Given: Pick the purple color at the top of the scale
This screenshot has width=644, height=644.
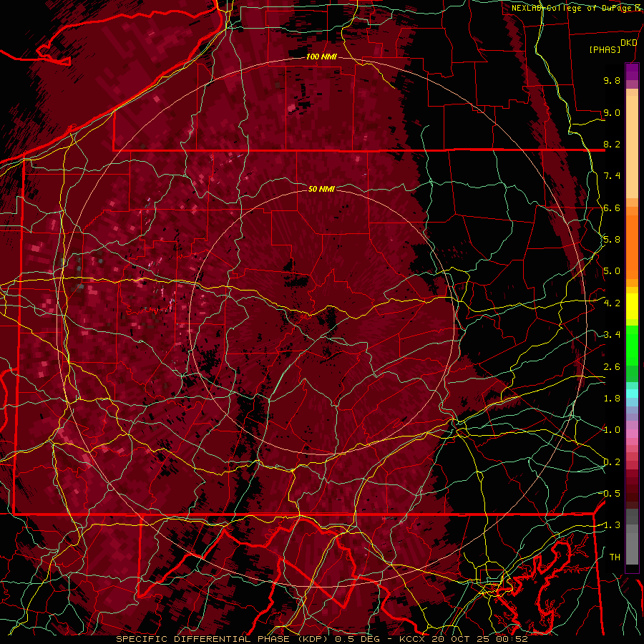Looking at the screenshot, I should [x=632, y=72].
